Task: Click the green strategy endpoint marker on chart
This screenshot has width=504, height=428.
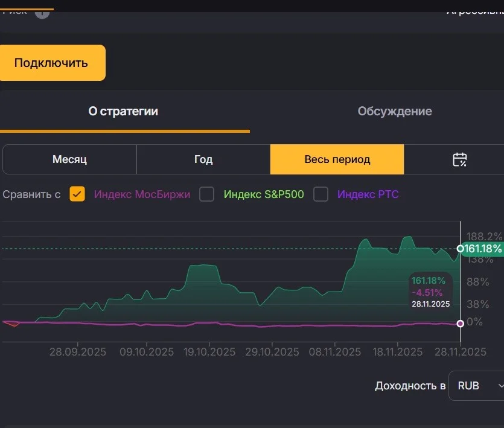Action: pos(461,249)
